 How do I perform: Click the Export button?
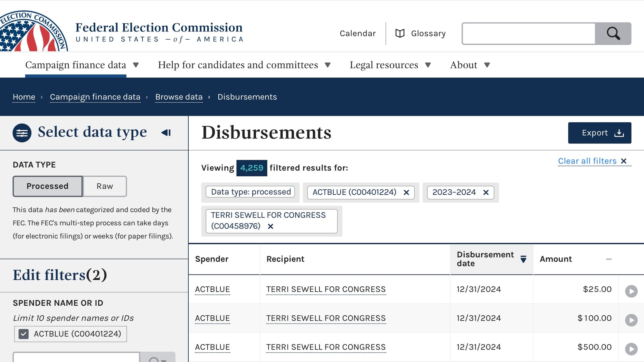(599, 133)
